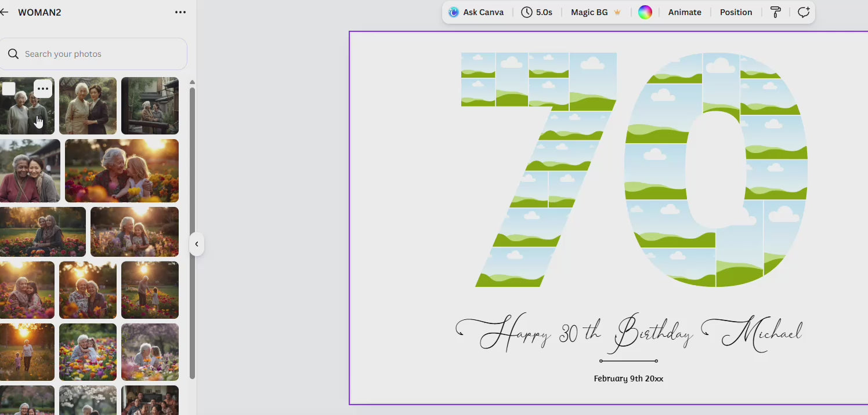Open the Animate menu
The image size is (868, 415).
point(685,12)
